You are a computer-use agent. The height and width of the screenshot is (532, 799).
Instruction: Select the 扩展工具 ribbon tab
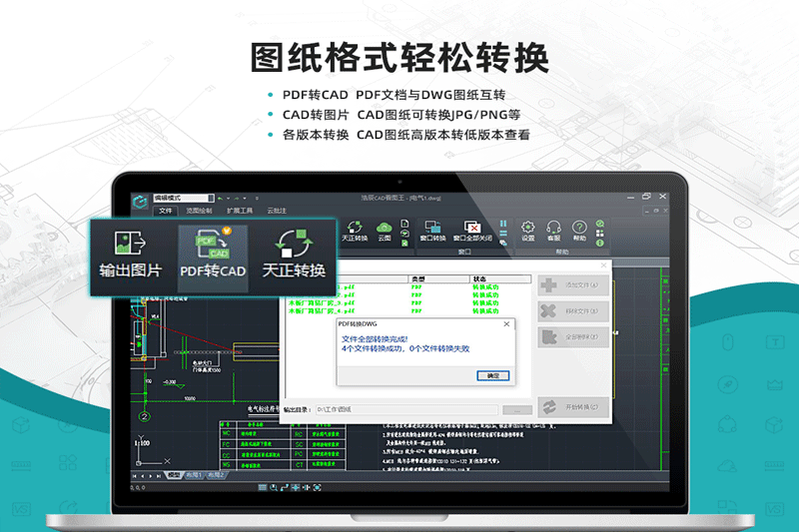[240, 211]
